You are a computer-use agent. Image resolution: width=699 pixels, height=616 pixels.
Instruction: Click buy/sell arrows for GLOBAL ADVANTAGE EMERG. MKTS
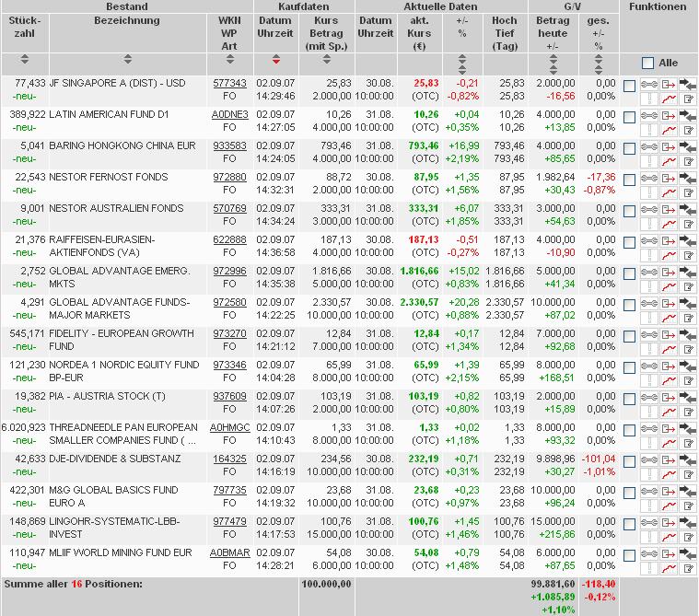pos(687,272)
